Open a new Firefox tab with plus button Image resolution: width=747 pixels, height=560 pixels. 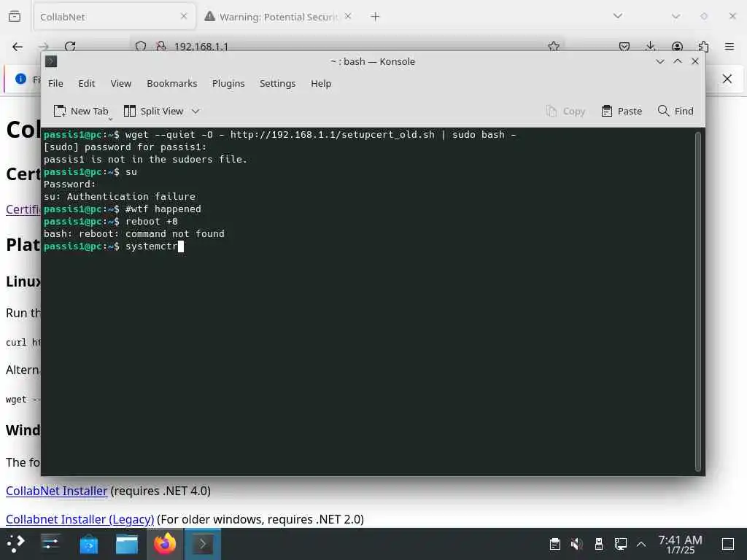[376, 17]
